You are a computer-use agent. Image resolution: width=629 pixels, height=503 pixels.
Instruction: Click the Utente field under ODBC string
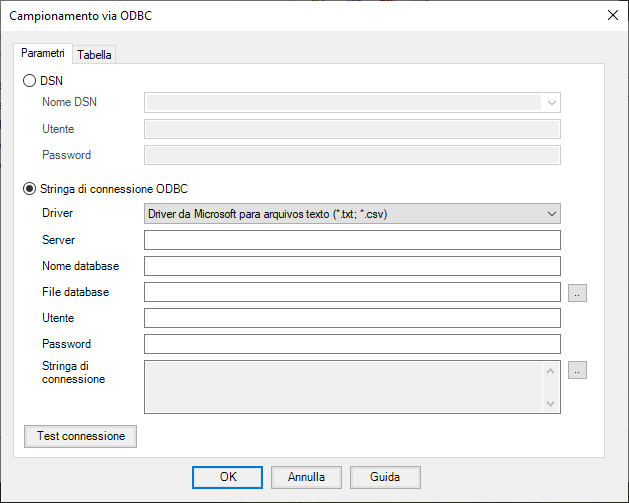pyautogui.click(x=352, y=318)
